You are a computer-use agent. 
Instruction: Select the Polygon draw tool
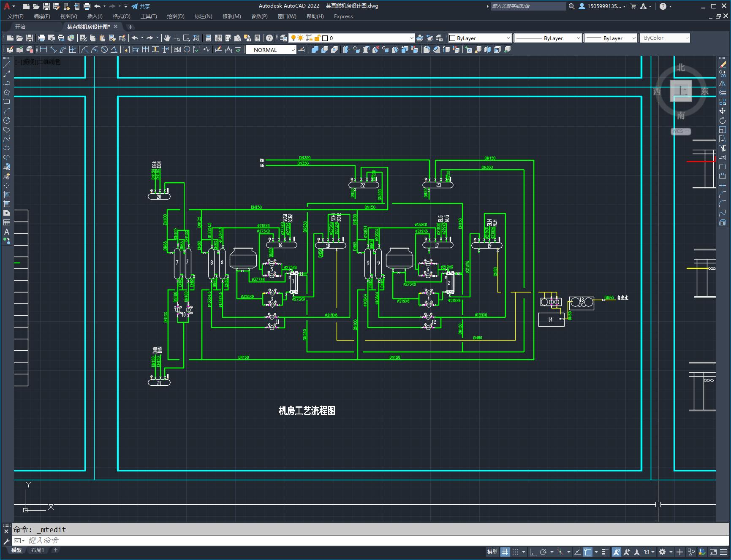pyautogui.click(x=7, y=92)
